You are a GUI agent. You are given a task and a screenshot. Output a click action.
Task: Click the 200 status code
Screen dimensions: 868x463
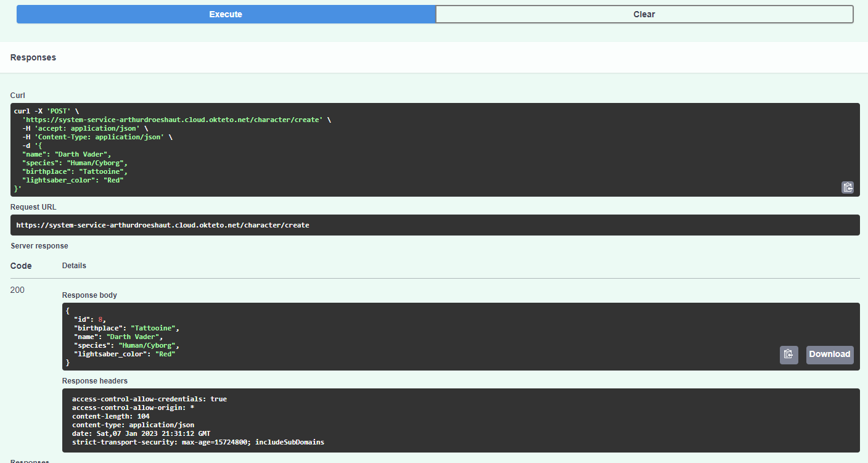pyautogui.click(x=17, y=290)
